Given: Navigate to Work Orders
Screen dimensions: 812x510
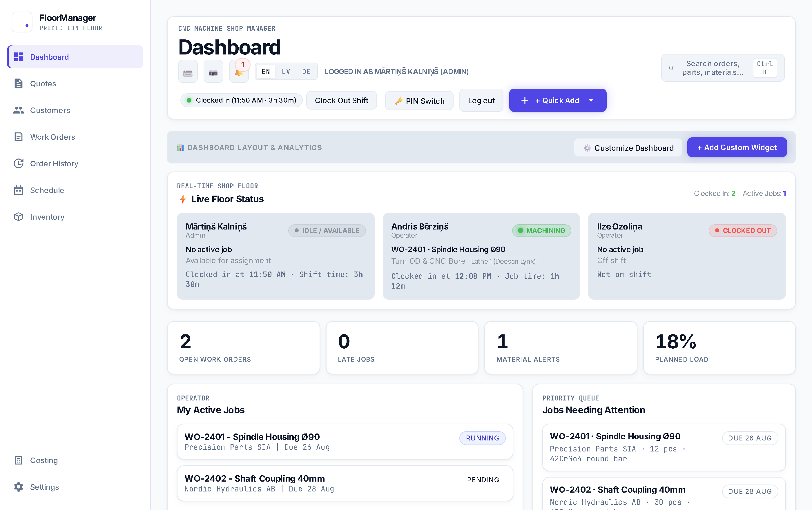Looking at the screenshot, I should [75, 137].
